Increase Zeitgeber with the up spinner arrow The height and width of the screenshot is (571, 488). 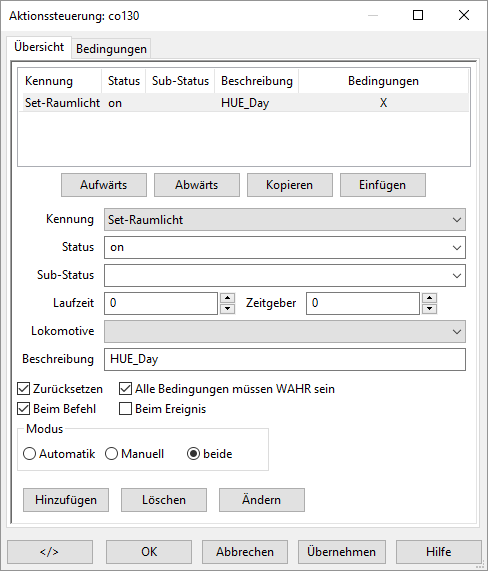430,298
